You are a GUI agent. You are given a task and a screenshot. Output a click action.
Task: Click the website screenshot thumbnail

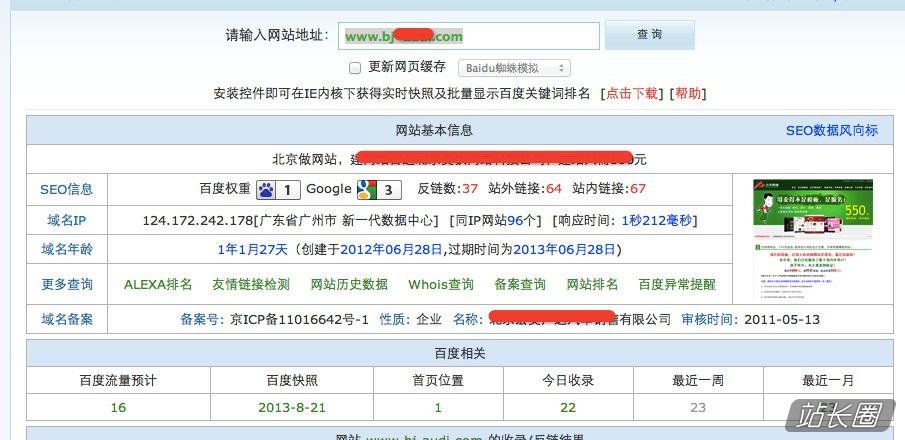click(813, 238)
